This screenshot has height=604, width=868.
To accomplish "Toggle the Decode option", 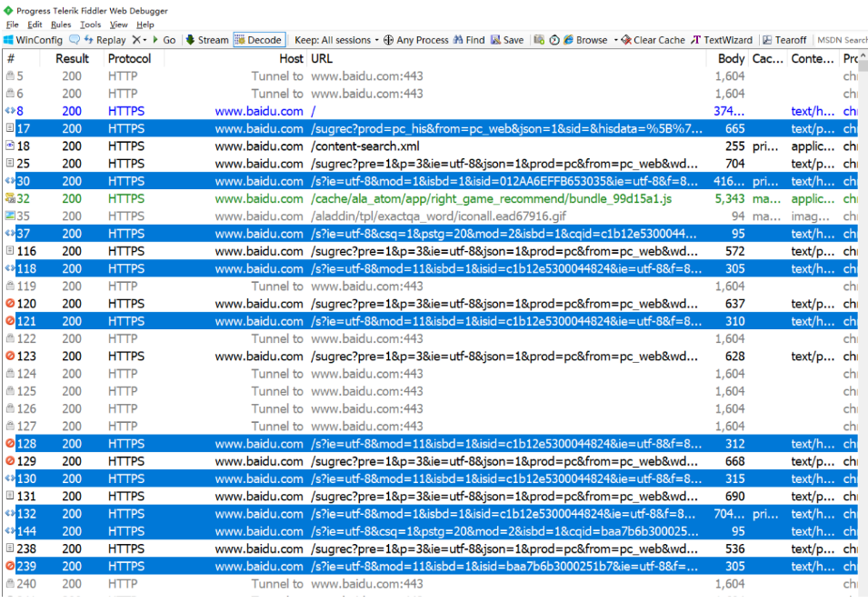I will [258, 40].
